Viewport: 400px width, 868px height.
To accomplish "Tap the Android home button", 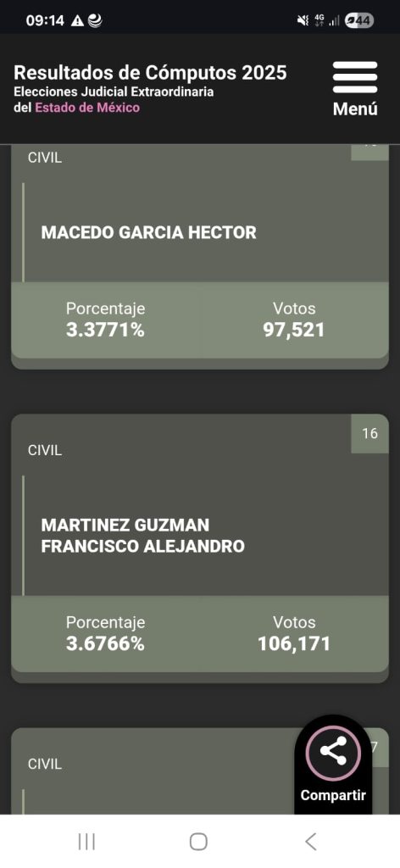I will click(x=198, y=842).
